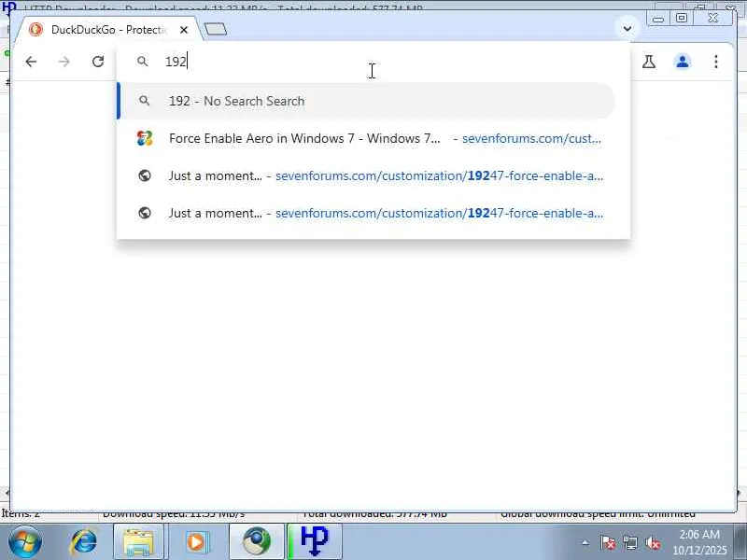Open the three-dot browser menu
The height and width of the screenshot is (560, 747).
point(716,62)
